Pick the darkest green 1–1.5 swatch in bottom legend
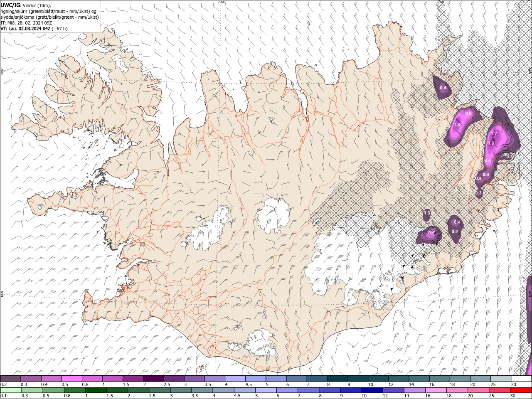 [x=96, y=390]
